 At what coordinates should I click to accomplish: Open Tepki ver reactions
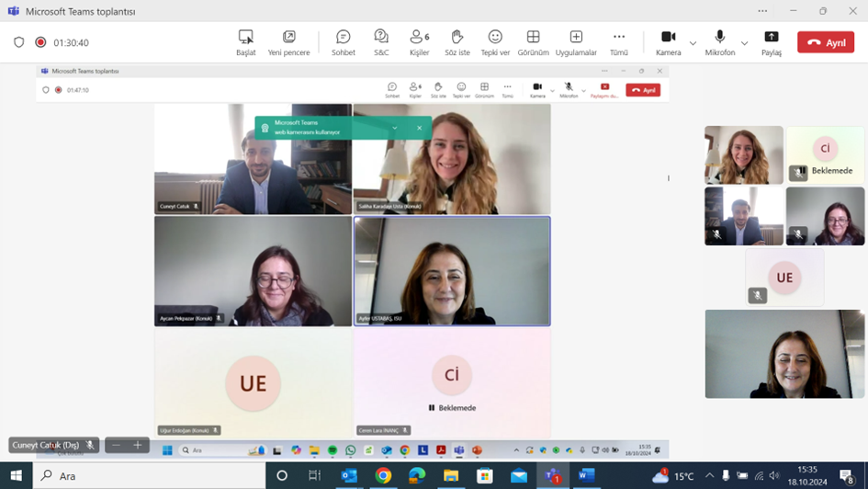click(x=495, y=41)
